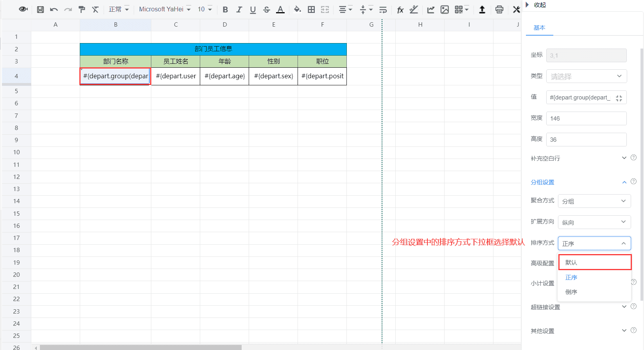The image size is (644, 350).
Task: Expand the 补充空白行 section
Action: tap(624, 158)
